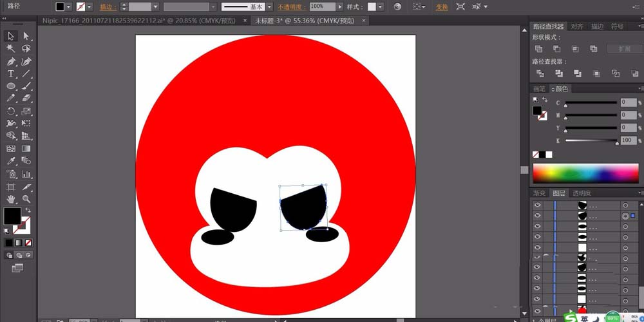Click target circle of the selected layer row

[x=625, y=216]
